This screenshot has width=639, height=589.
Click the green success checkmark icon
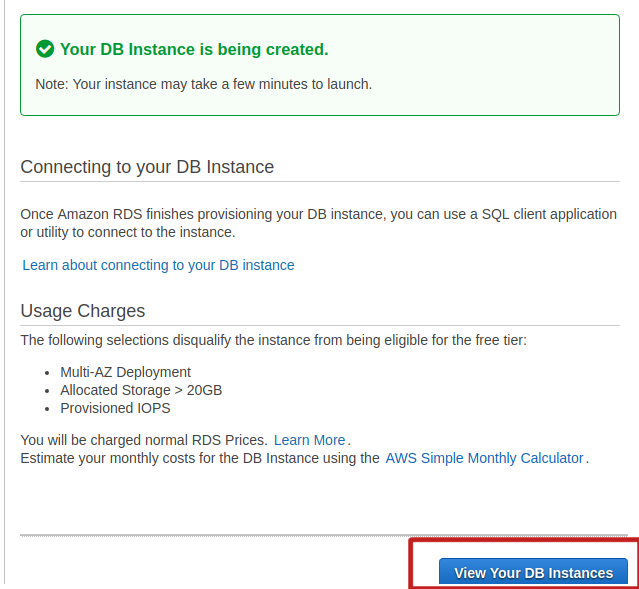45,49
